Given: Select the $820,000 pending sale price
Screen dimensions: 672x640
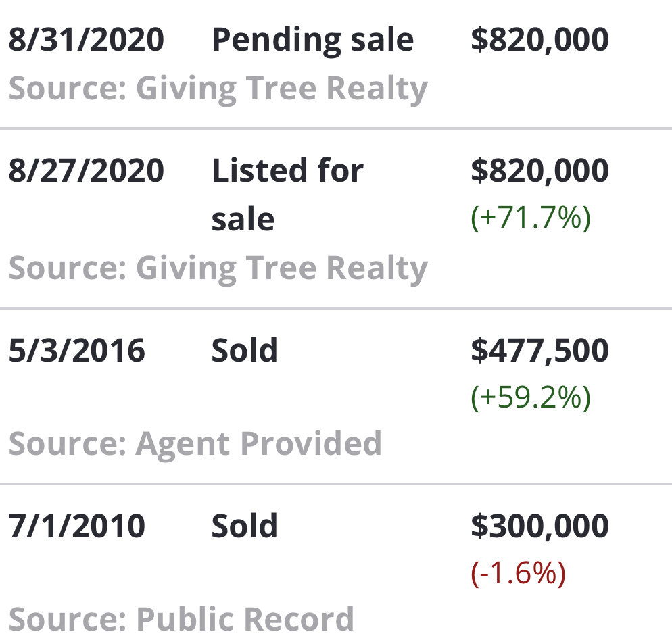Looking at the screenshot, I should point(539,40).
